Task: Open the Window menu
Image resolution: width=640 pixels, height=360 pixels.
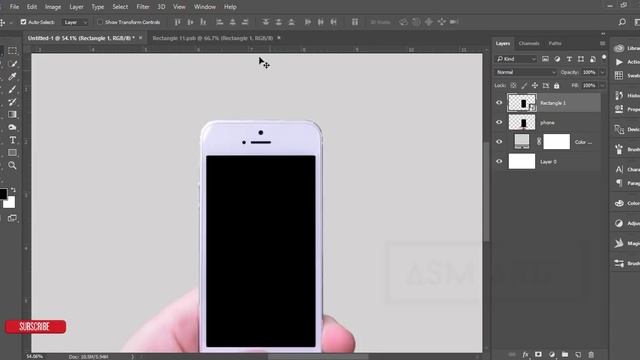Action: pyautogui.click(x=204, y=7)
